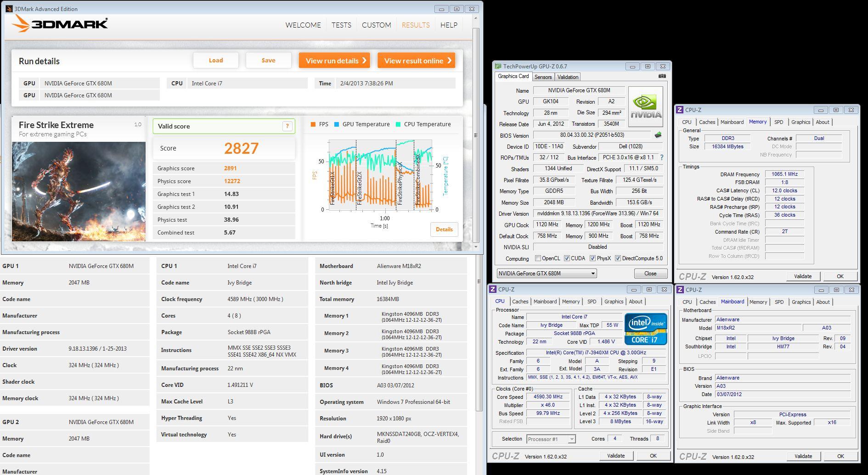Screen dimensions: 868x475
Task: Click the Physics score 12272 value
Action: click(x=232, y=181)
